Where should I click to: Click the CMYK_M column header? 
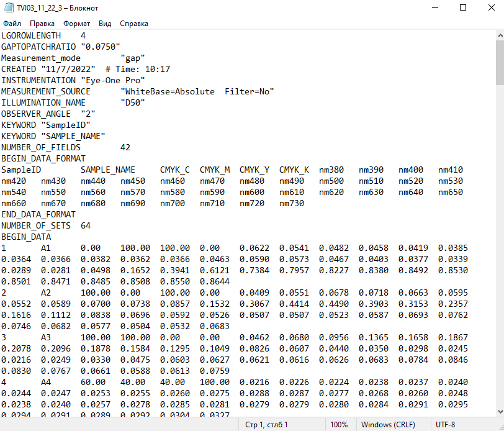(x=215, y=170)
